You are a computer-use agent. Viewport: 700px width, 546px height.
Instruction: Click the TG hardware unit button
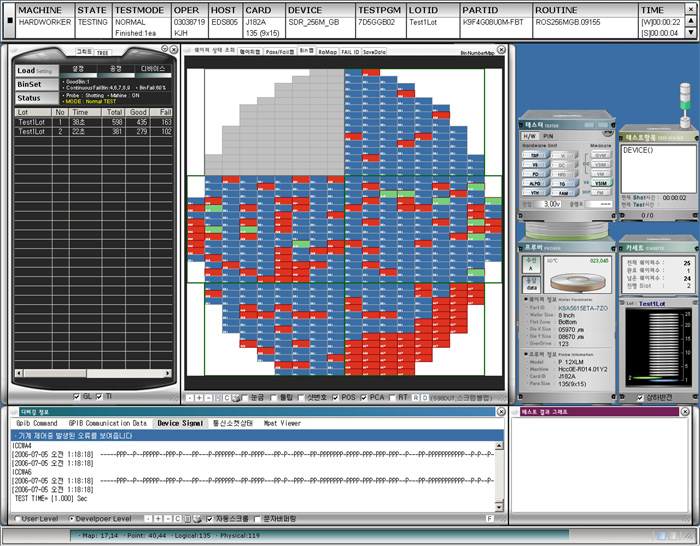point(563,183)
